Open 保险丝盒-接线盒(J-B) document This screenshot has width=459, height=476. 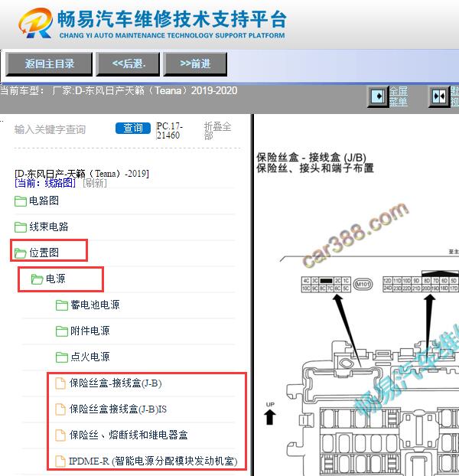tap(116, 383)
